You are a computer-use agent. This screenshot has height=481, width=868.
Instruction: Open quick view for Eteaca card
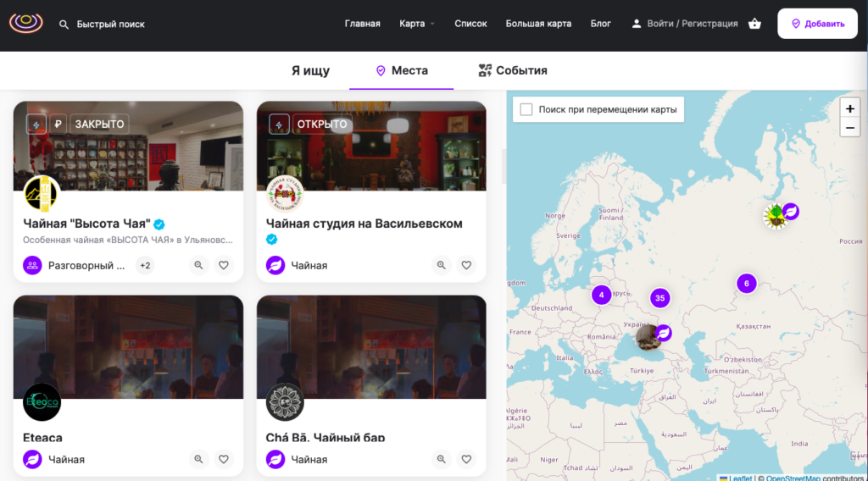198,460
